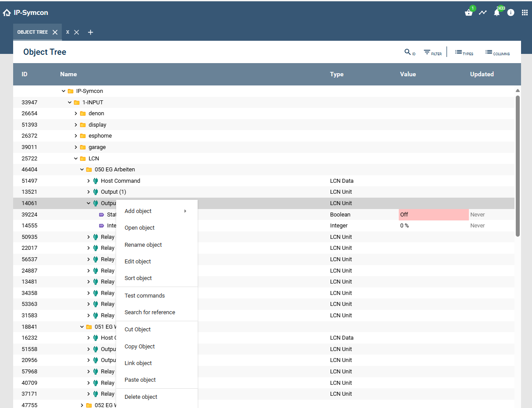Collapse the 1-INPUT folder
The width and height of the screenshot is (532, 408).
[70, 103]
